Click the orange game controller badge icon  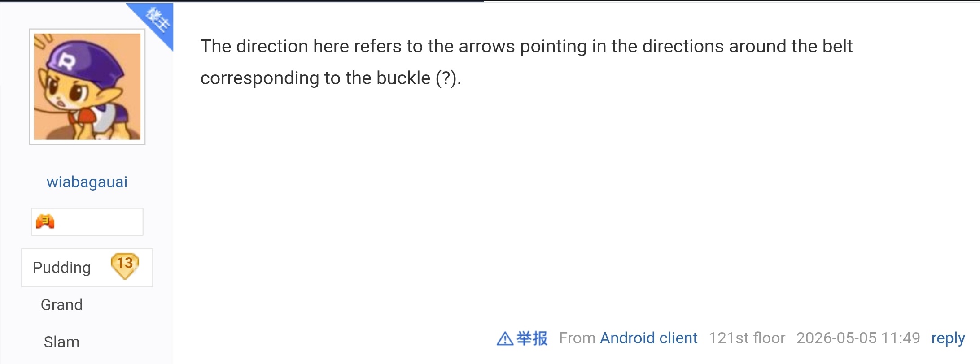click(x=45, y=221)
